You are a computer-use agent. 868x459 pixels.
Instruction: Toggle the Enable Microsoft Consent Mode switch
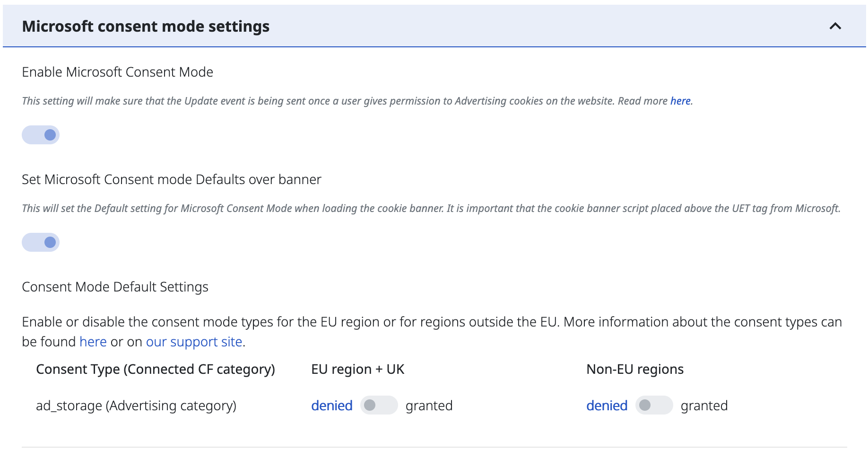[x=41, y=135]
